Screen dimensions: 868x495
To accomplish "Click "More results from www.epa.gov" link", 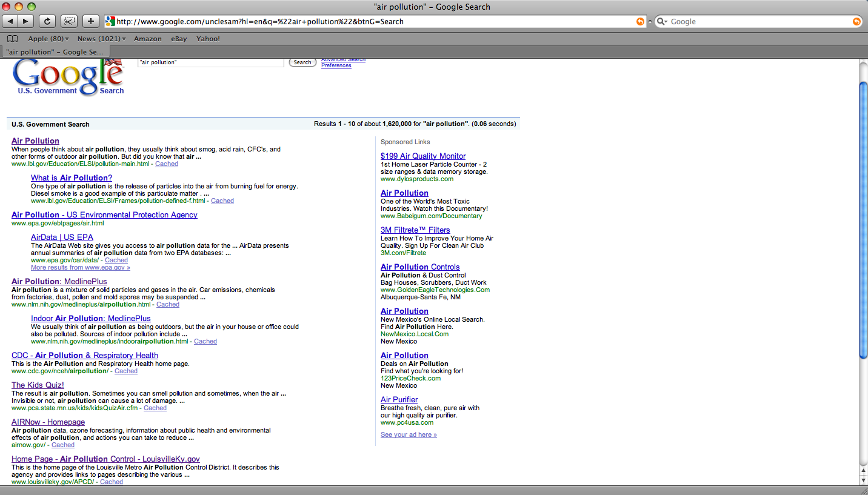I will [81, 267].
